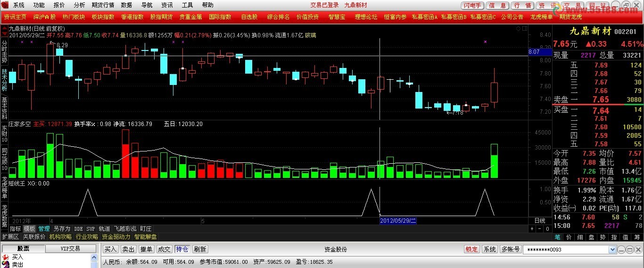Open the 帮助 menu
644x268 pixels.
click(207, 5)
